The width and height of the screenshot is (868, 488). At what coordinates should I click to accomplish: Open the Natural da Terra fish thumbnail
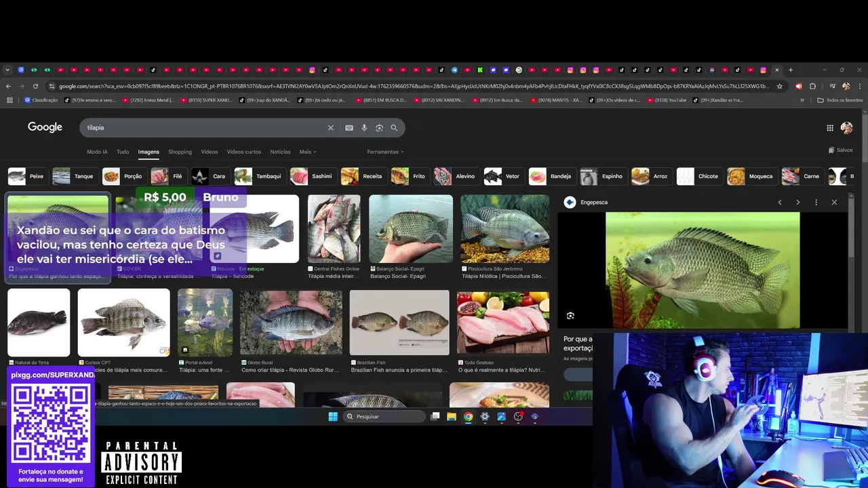coord(39,323)
